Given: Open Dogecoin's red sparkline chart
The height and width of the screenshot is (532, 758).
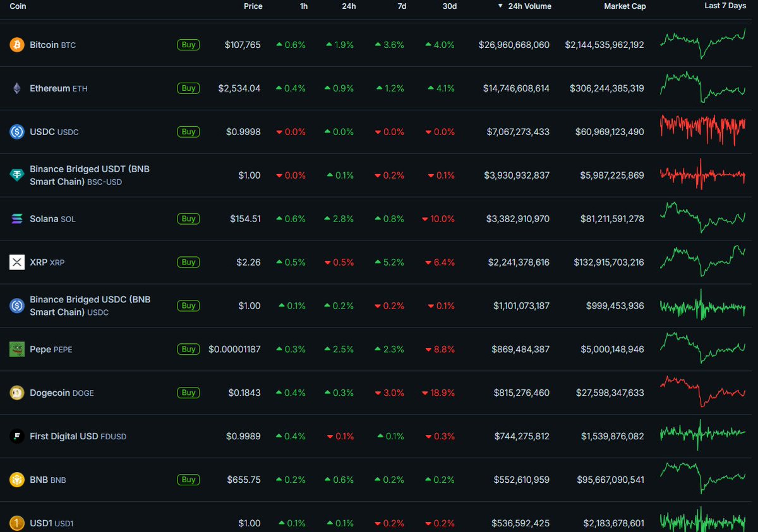Looking at the screenshot, I should (703, 391).
